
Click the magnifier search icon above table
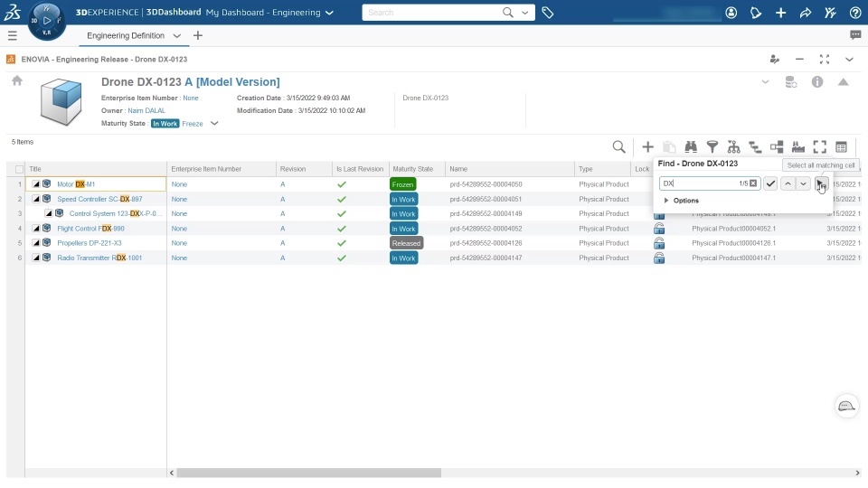click(x=618, y=146)
